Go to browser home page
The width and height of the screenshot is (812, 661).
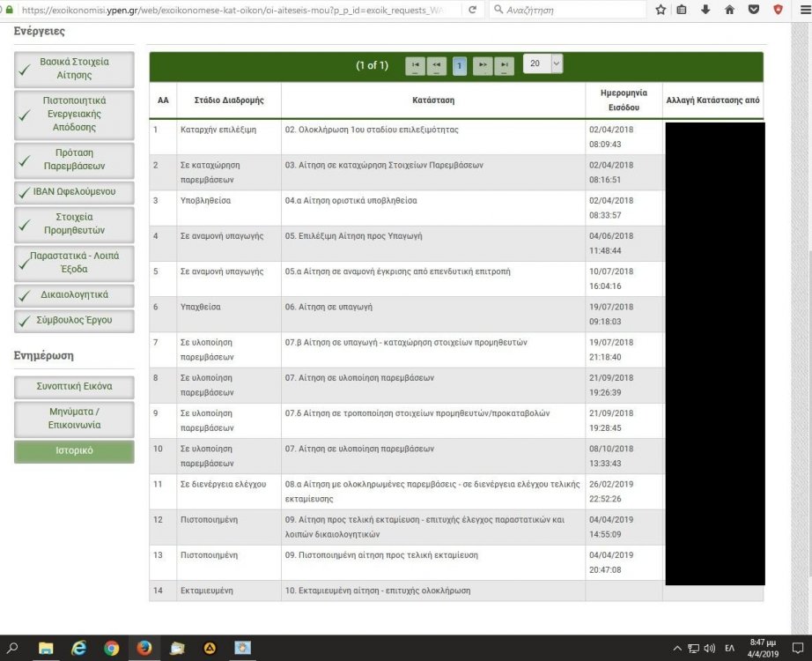729,10
